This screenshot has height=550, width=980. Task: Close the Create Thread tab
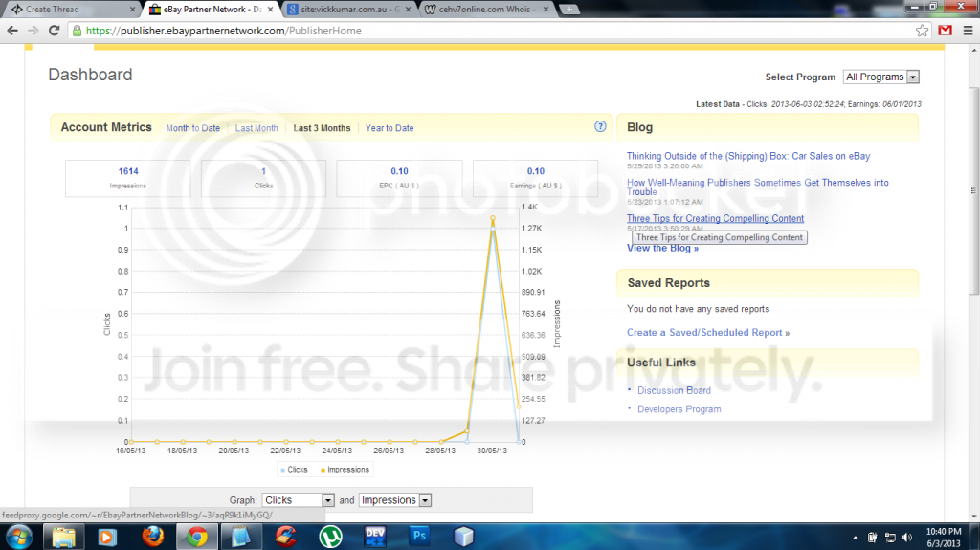(132, 10)
